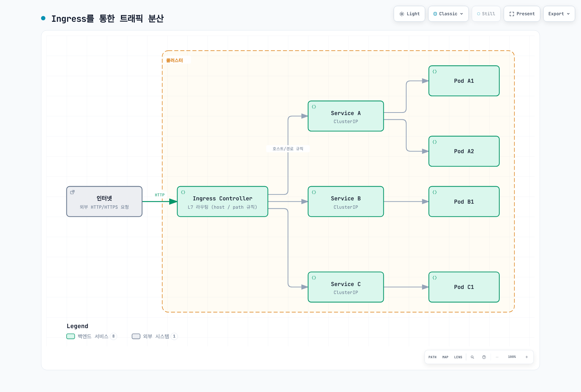The image size is (581, 392).
Task: Open the Export dropdown menu
Action: click(x=559, y=14)
